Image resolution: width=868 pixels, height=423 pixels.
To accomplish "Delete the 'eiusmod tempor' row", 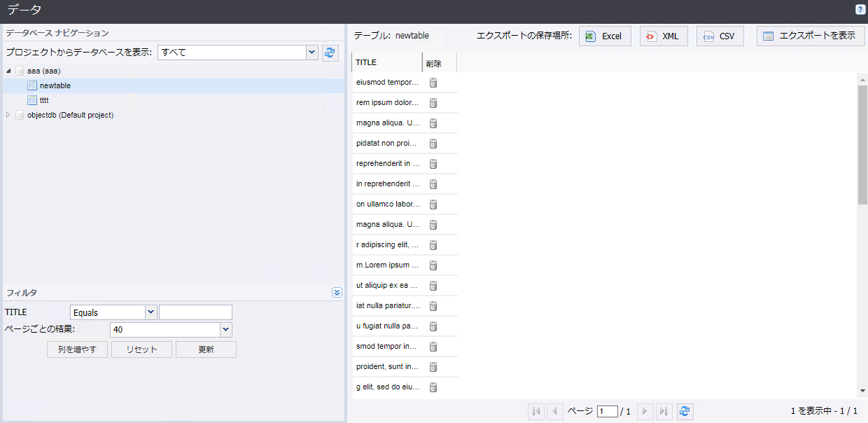I will pos(433,83).
